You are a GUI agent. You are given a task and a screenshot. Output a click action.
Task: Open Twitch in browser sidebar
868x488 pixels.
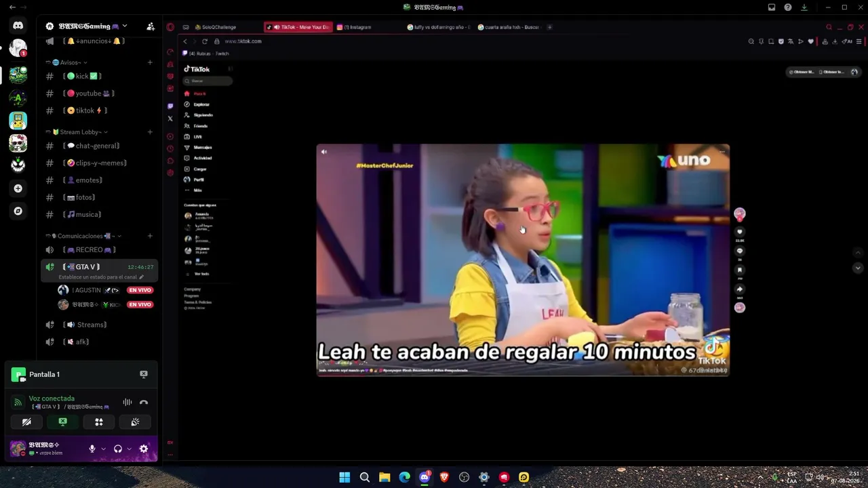(x=170, y=106)
